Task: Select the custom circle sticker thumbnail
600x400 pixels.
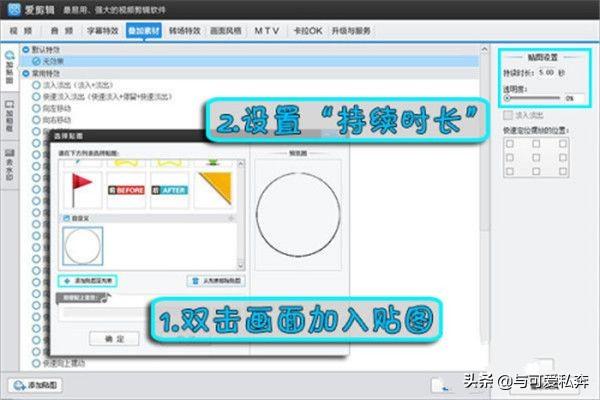Action: (82, 247)
